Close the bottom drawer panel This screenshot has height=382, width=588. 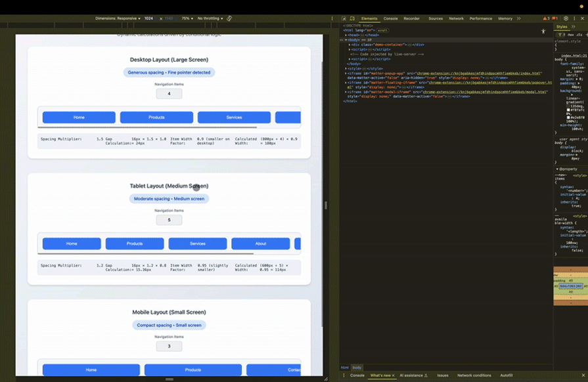[x=583, y=375]
